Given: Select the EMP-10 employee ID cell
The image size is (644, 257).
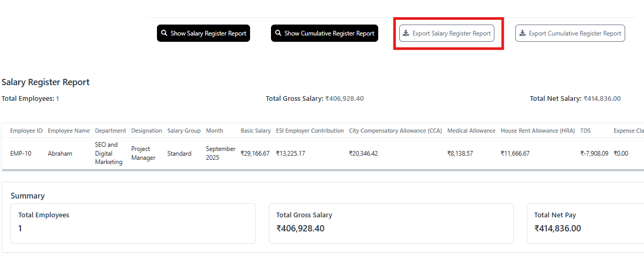Looking at the screenshot, I should coord(20,154).
